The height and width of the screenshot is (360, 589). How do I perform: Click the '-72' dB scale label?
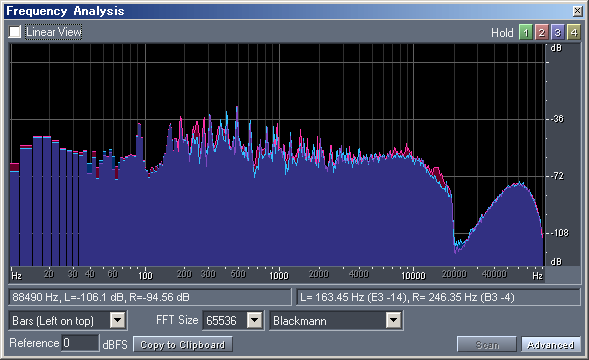[x=557, y=175]
